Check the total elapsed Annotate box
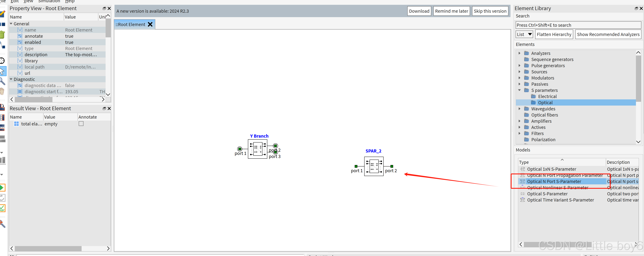 81,124
